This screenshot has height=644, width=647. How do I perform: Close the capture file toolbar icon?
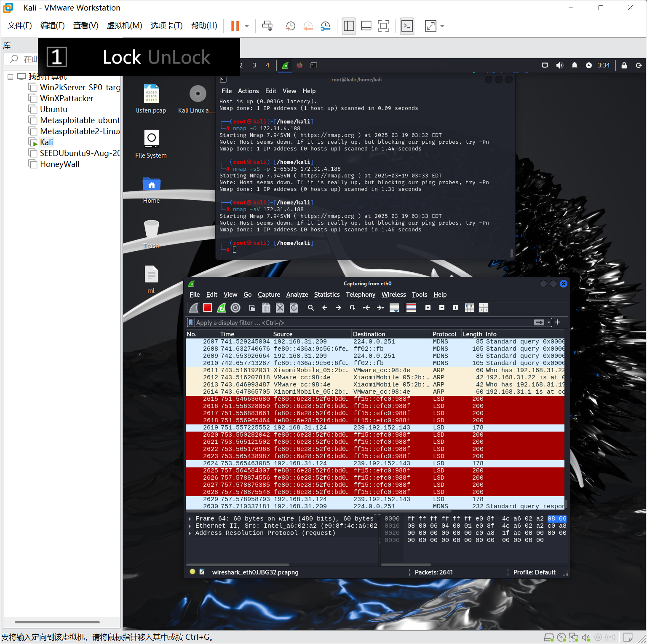(x=280, y=308)
